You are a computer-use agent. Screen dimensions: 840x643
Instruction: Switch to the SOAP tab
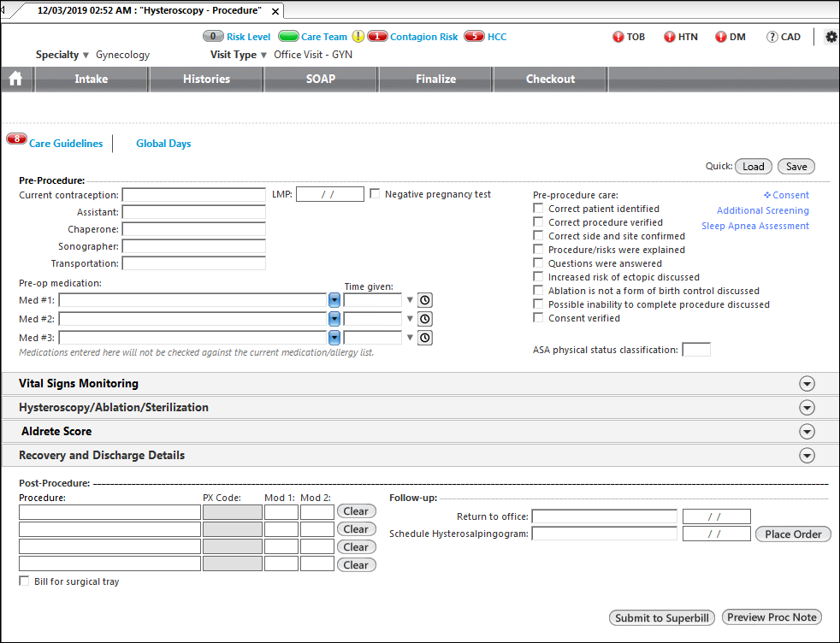click(x=321, y=79)
